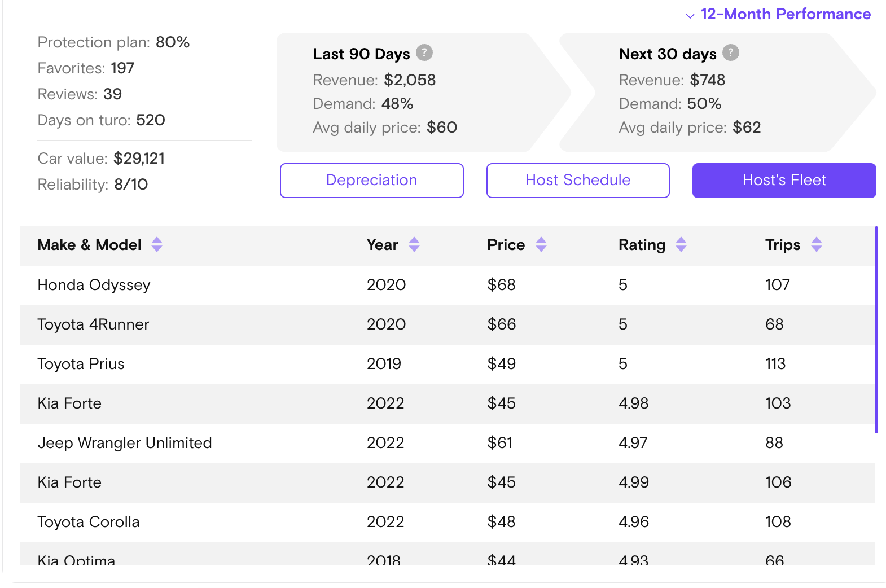Click the Rating column header text
The width and height of the screenshot is (886, 588).
642,245
